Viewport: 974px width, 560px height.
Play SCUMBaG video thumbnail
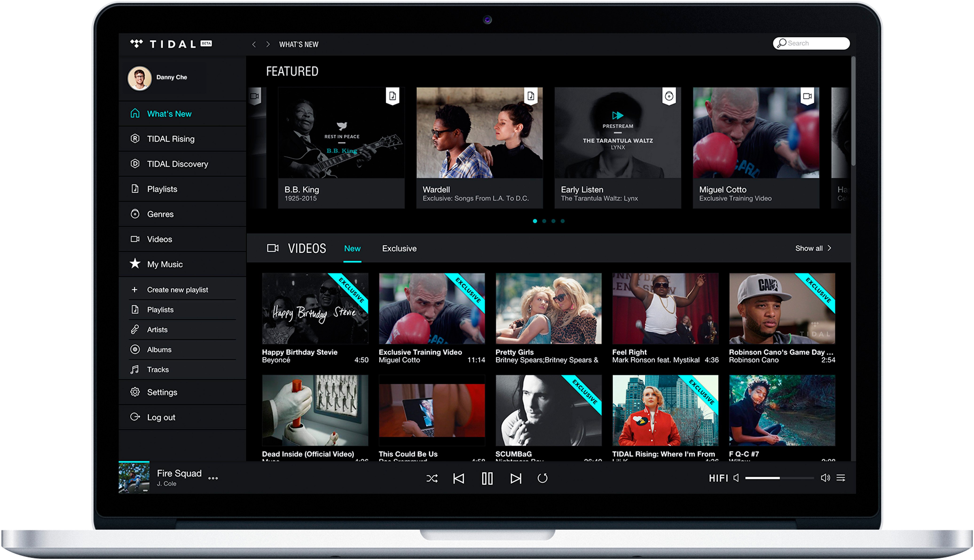click(x=548, y=410)
